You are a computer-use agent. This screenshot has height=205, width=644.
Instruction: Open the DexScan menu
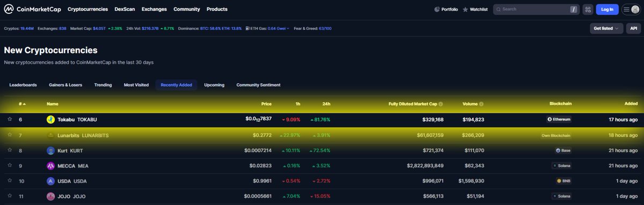125,9
